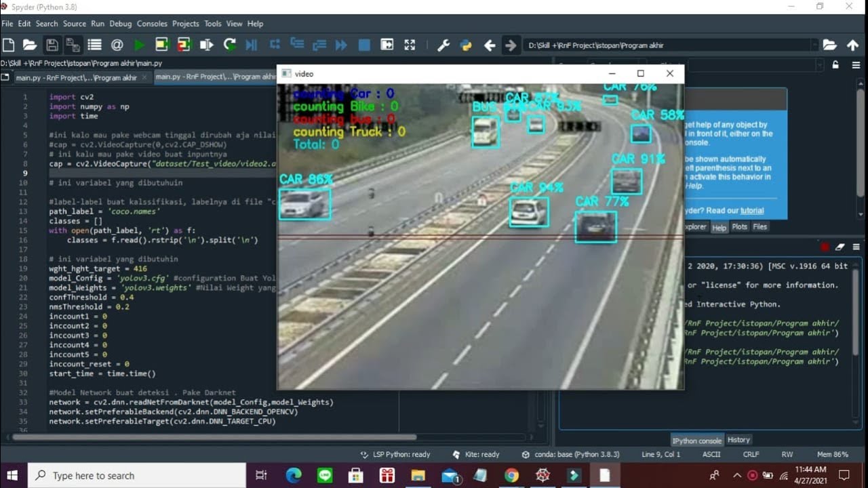Step into function in debugger
Viewport: 868px width, 488px height.
coord(297,45)
